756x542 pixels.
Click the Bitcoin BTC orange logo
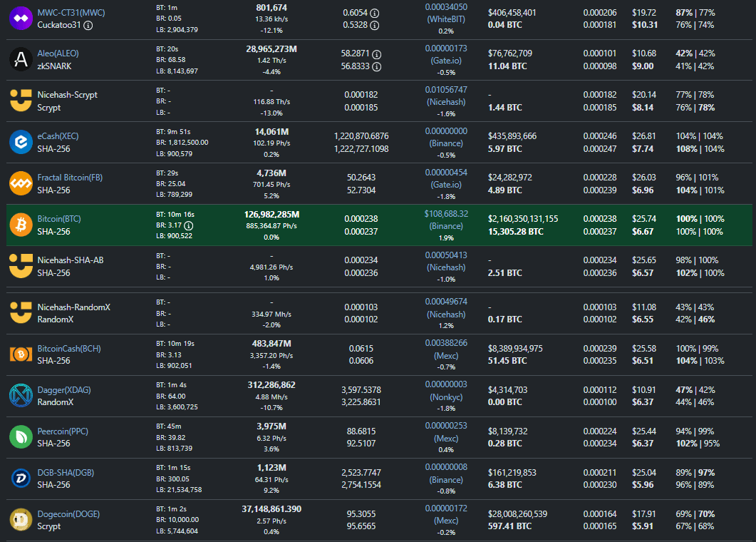click(x=21, y=225)
